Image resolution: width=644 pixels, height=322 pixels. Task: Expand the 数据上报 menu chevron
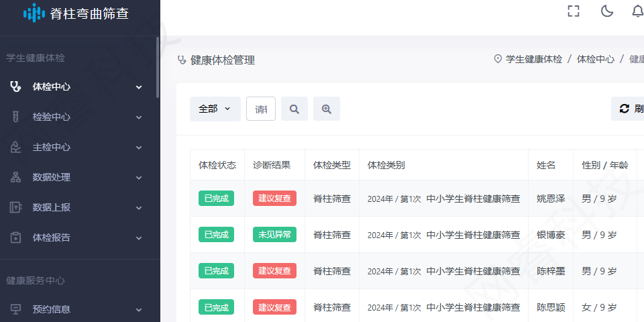[x=139, y=208]
